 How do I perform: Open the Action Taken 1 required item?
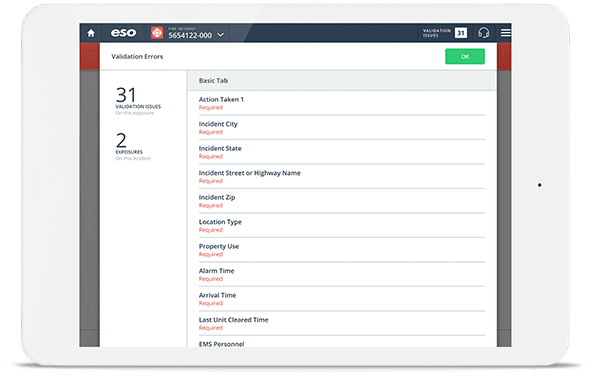pos(342,103)
